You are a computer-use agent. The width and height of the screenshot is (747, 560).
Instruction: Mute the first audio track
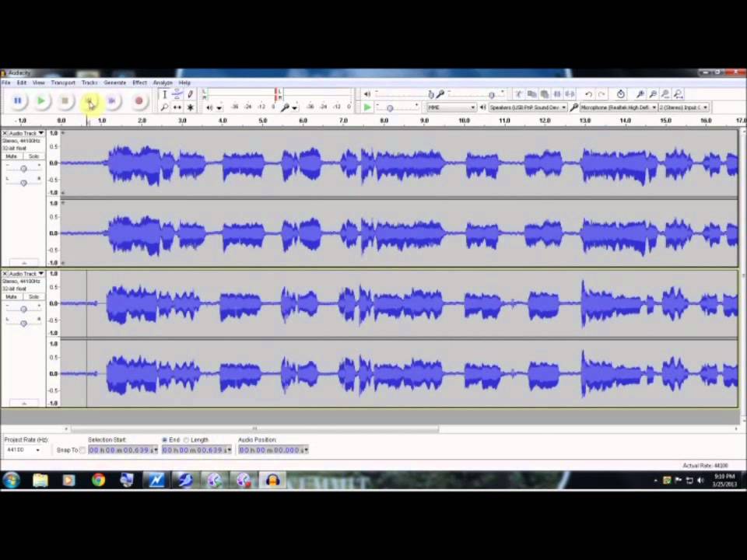12,156
